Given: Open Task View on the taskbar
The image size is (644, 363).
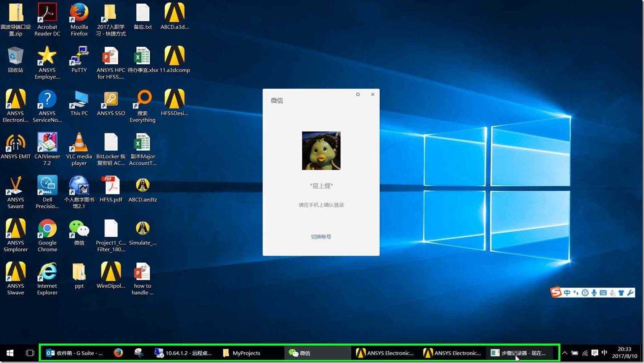Looking at the screenshot, I should pos(30,353).
